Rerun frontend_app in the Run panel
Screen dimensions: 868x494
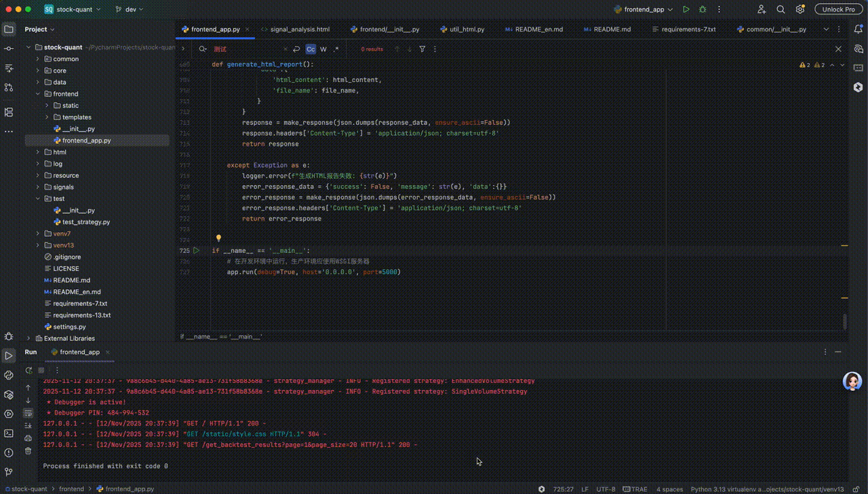[x=28, y=370]
